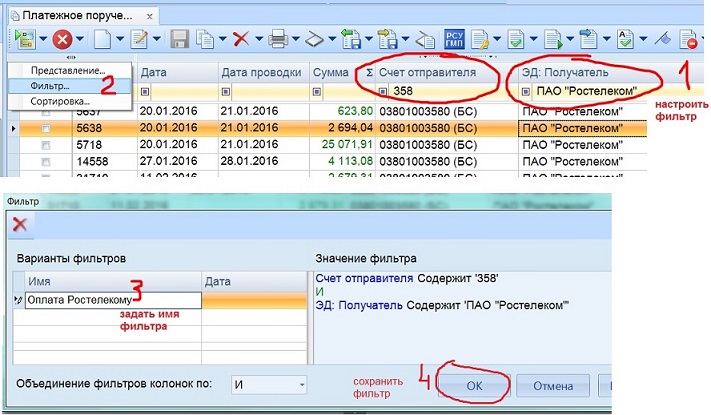This screenshot has height=415, width=711.
Task: Create a new blank document
Action: click(102, 39)
